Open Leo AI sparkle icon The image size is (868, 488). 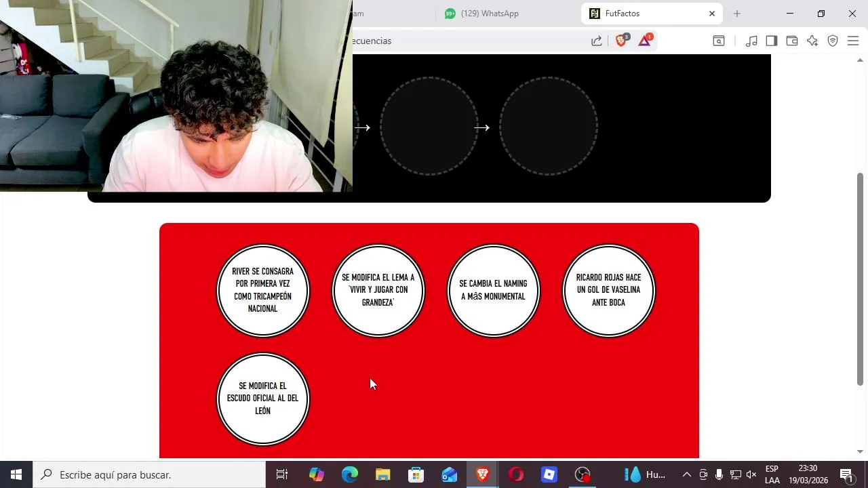coord(812,41)
